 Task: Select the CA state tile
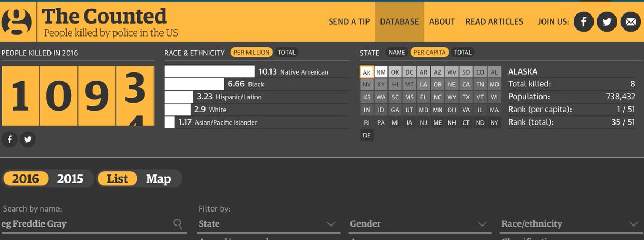[x=466, y=85]
